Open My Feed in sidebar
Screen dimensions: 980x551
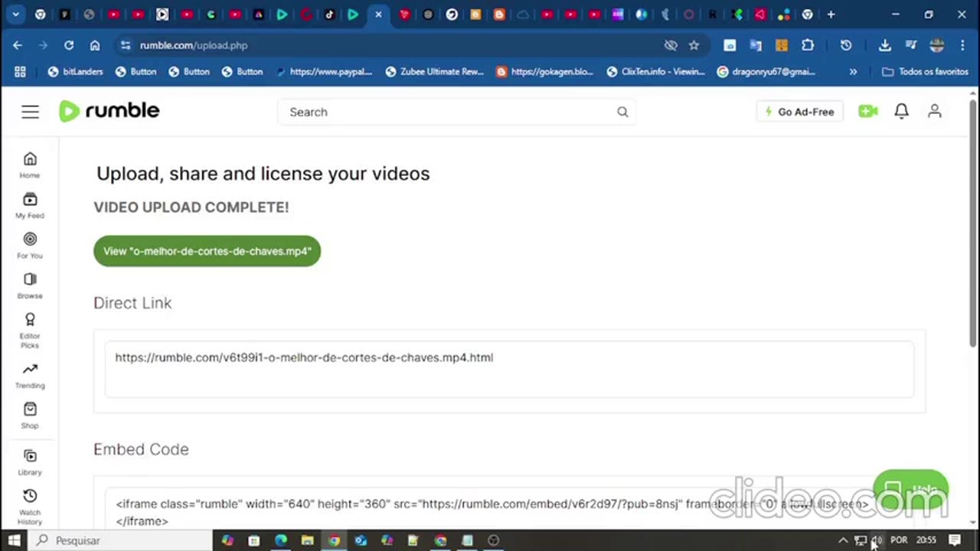coord(30,205)
